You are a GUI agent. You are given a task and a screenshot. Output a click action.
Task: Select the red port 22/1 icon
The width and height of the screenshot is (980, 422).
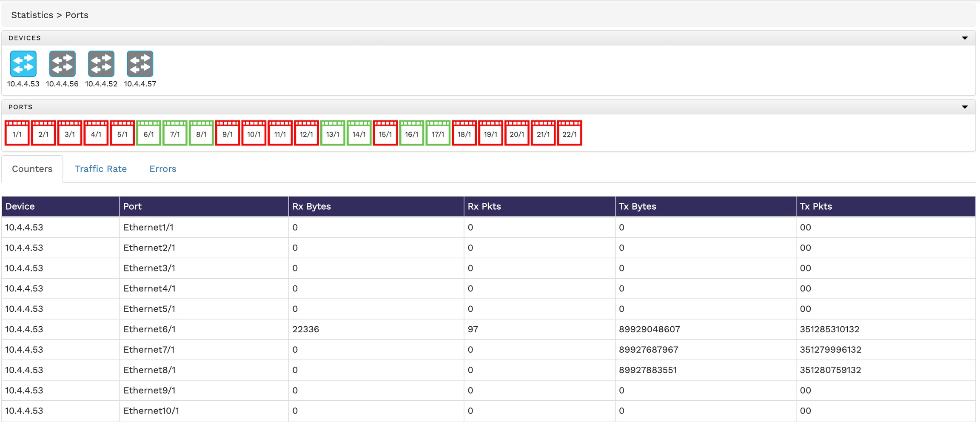point(569,133)
